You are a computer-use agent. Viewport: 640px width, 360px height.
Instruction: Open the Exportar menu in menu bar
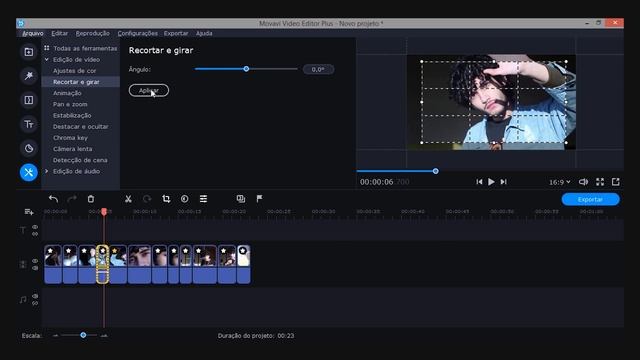pyautogui.click(x=176, y=33)
